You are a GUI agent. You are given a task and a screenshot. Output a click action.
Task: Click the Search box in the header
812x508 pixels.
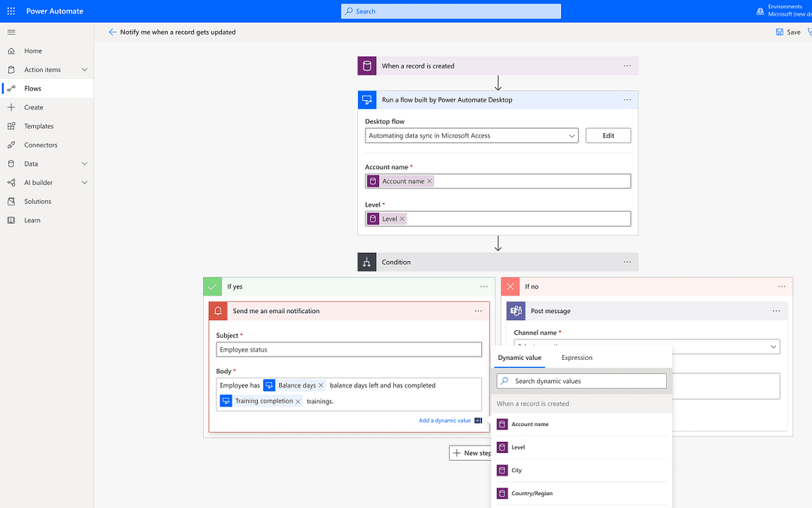(451, 11)
